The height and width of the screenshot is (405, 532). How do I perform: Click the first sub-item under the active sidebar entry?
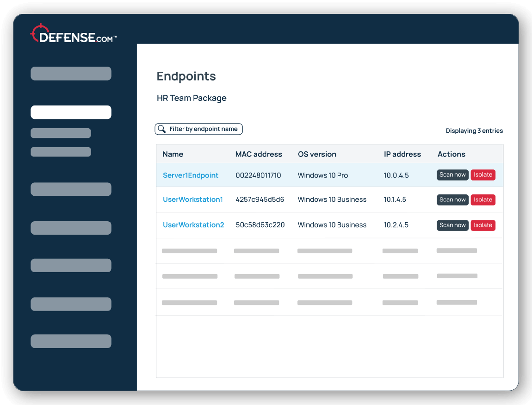click(61, 133)
